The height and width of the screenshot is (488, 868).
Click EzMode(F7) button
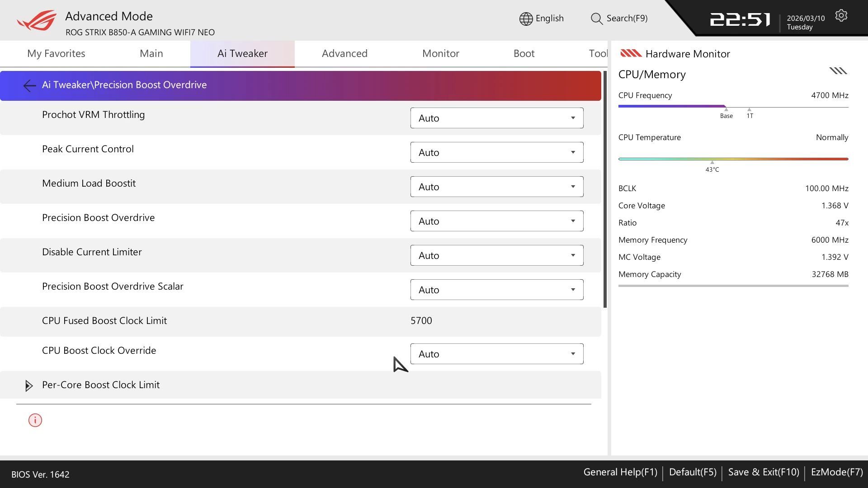[x=836, y=472]
